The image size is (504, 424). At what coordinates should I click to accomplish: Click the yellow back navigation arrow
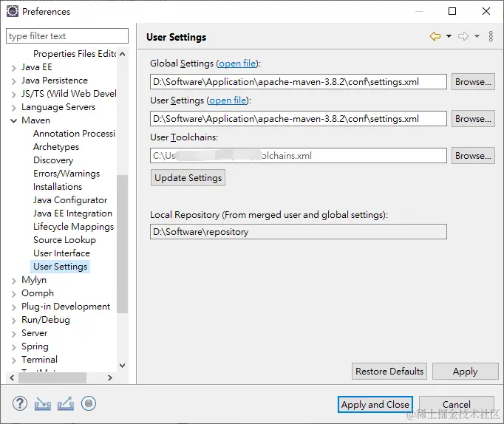tap(435, 36)
